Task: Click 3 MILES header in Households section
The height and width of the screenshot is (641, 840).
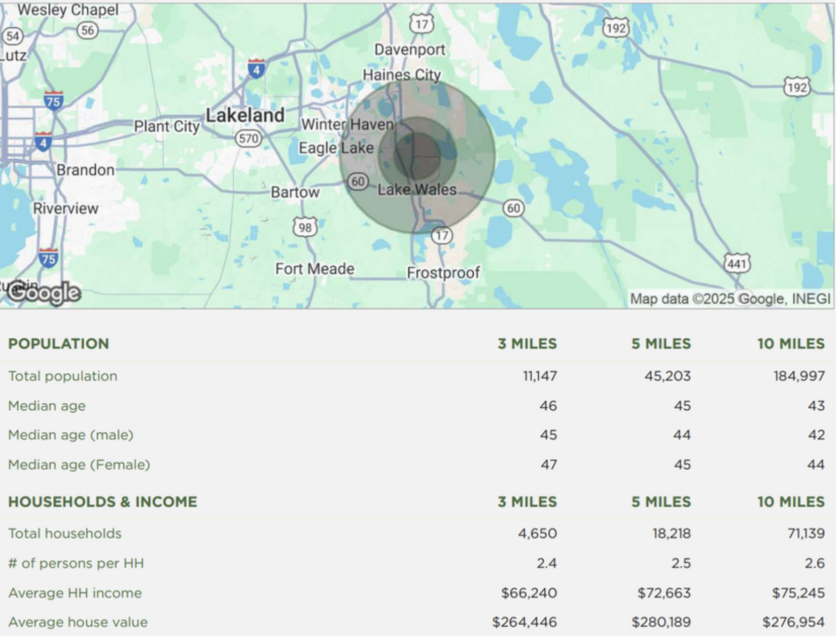Action: 527,502
